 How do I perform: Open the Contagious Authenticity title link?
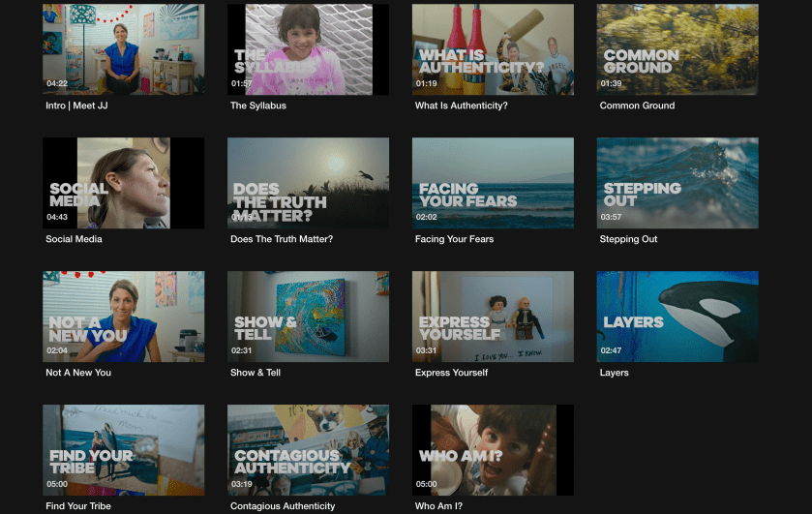click(x=283, y=506)
